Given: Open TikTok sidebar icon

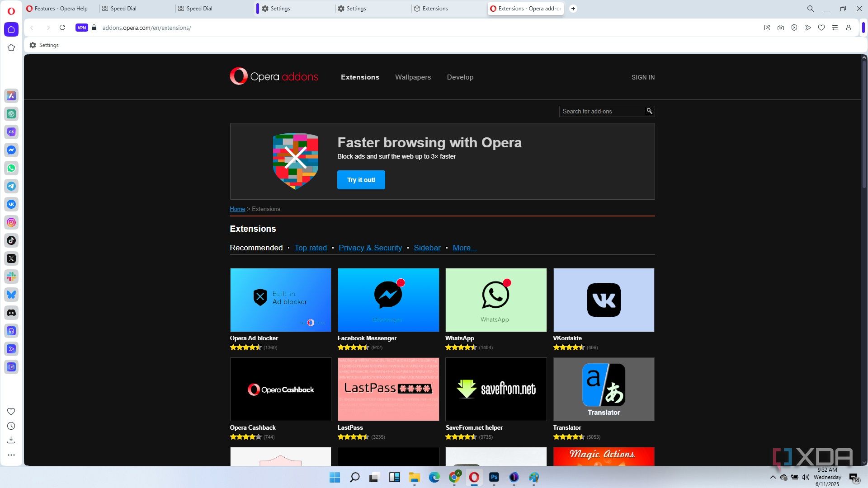Looking at the screenshot, I should (x=11, y=240).
